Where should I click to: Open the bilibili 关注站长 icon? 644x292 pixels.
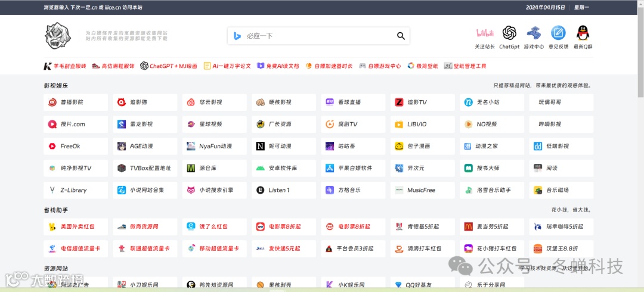pos(485,33)
